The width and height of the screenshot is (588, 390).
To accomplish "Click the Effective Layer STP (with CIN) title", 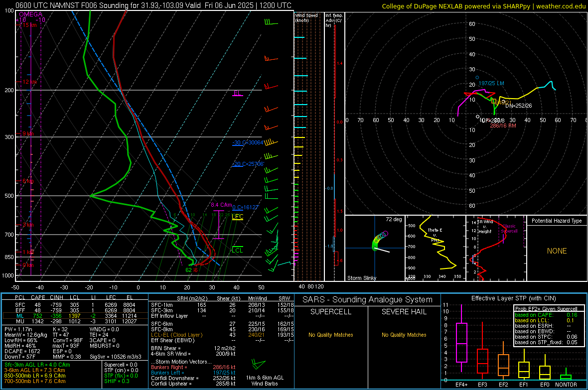I will (513, 298).
